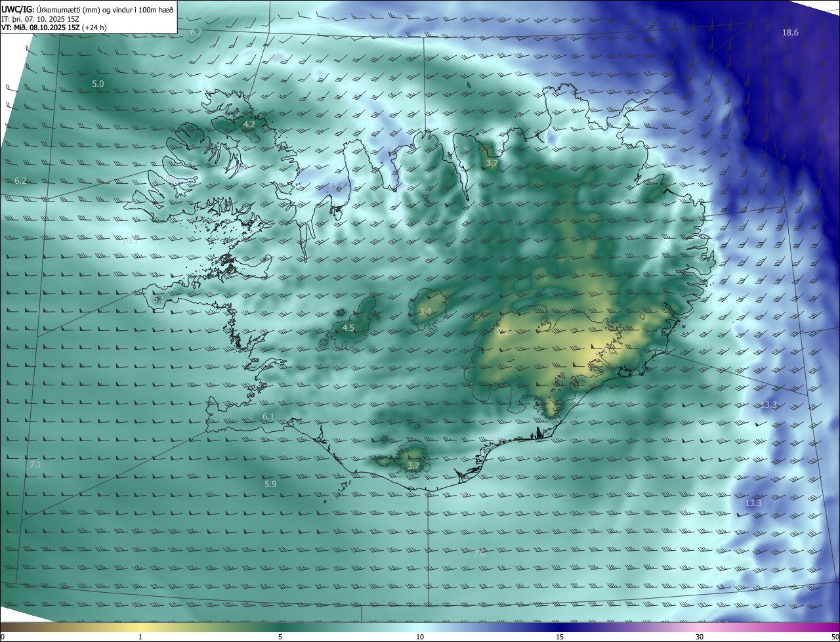Click the '30' tick on the color scale
840x642 pixels.
coord(700,637)
